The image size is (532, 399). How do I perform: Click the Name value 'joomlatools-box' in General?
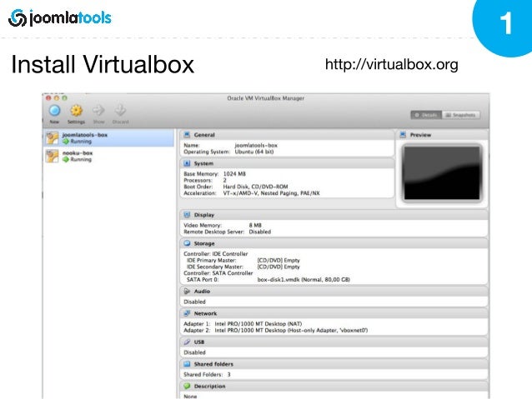(x=256, y=145)
